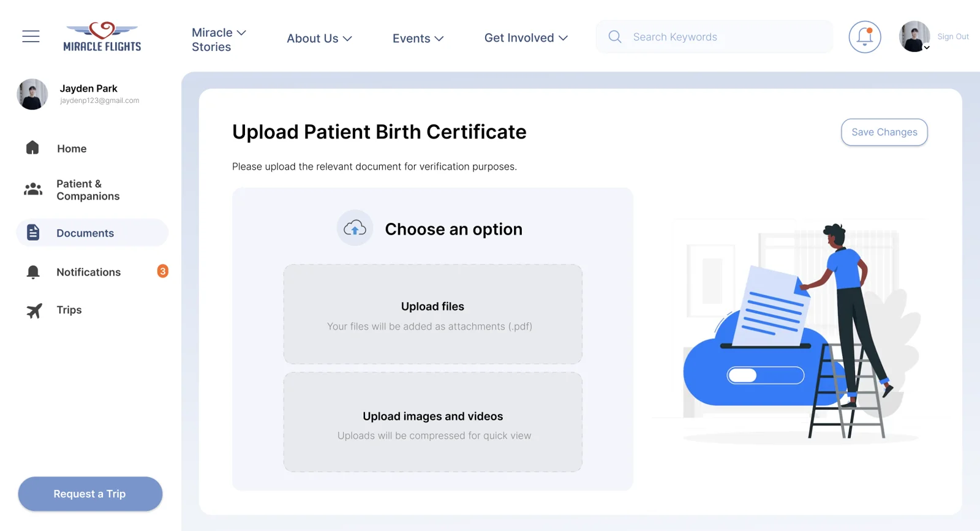The height and width of the screenshot is (531, 980).
Task: Click the orange notification count badge
Action: [162, 271]
